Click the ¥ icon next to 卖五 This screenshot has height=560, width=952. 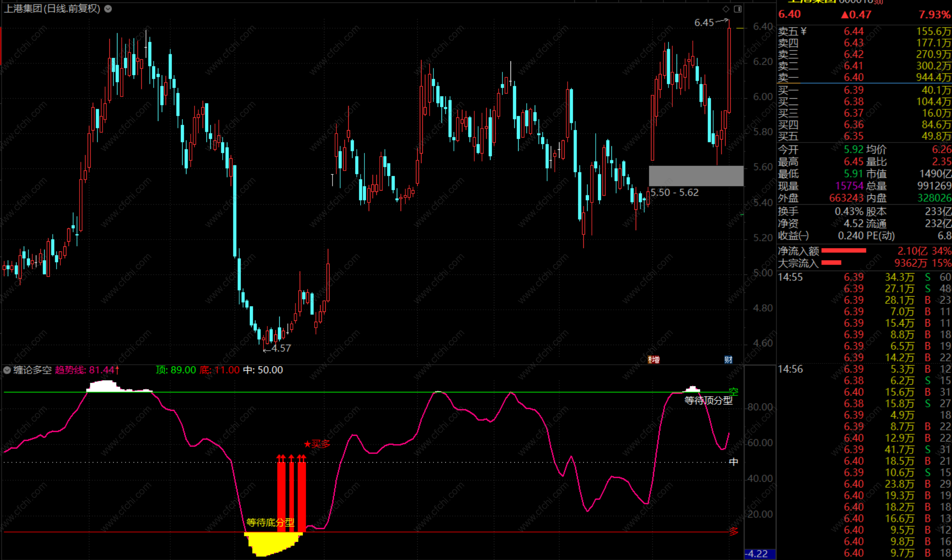tap(803, 31)
